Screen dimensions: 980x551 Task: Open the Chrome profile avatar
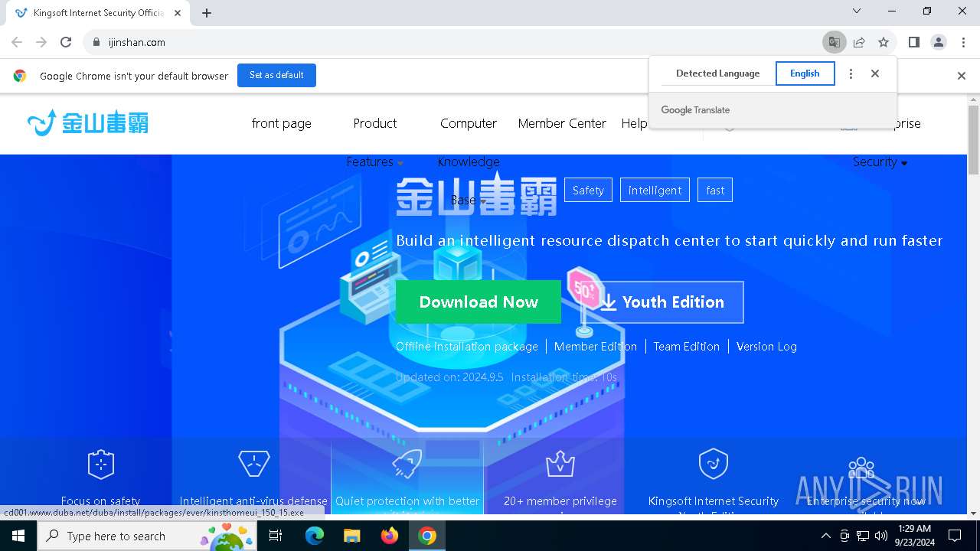tap(939, 42)
